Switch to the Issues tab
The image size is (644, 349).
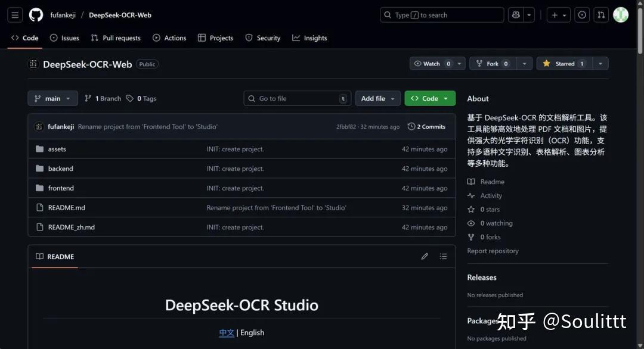(x=64, y=38)
